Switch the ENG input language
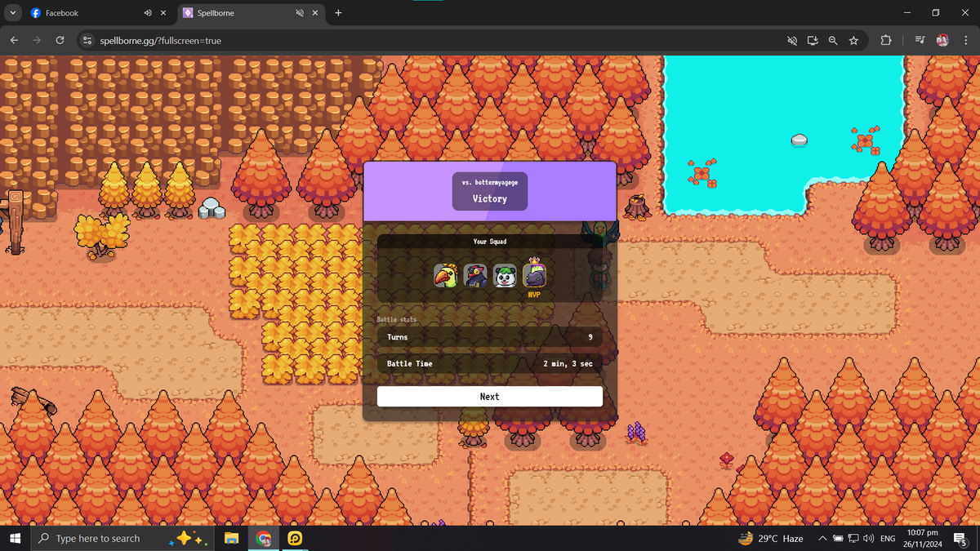The height and width of the screenshot is (551, 980). (888, 538)
